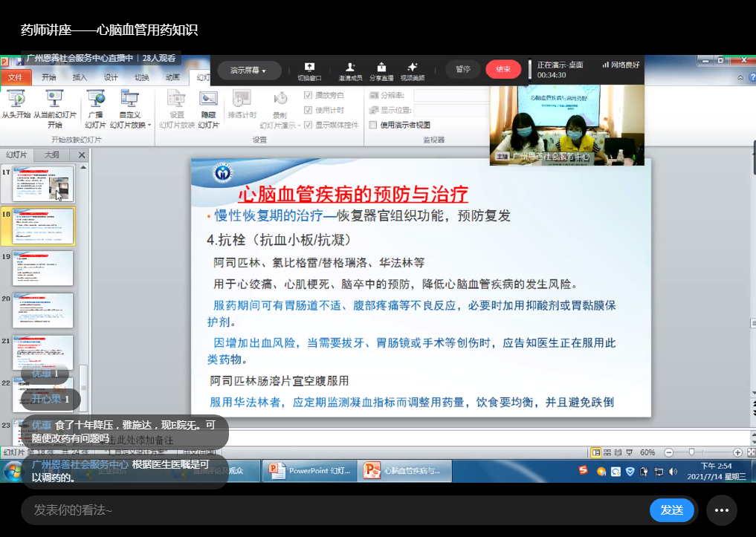The image size is (756, 537).
Task: Click the Invite Members (邀请成员) icon
Action: click(350, 71)
